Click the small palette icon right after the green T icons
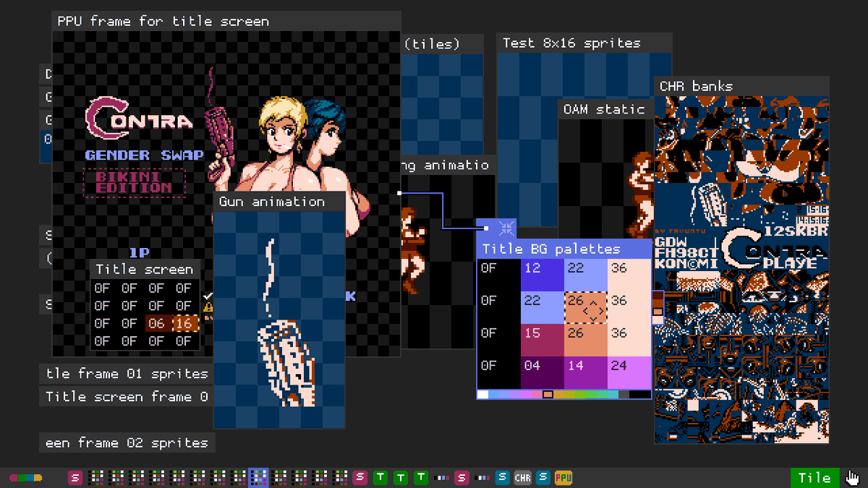The width and height of the screenshot is (868, 488). pyautogui.click(x=442, y=478)
